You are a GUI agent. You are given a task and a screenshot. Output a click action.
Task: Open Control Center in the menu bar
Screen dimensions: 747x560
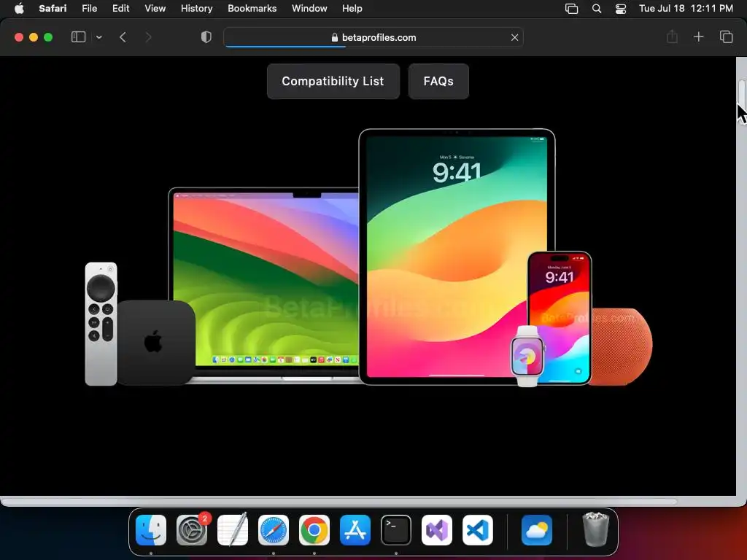click(x=620, y=9)
